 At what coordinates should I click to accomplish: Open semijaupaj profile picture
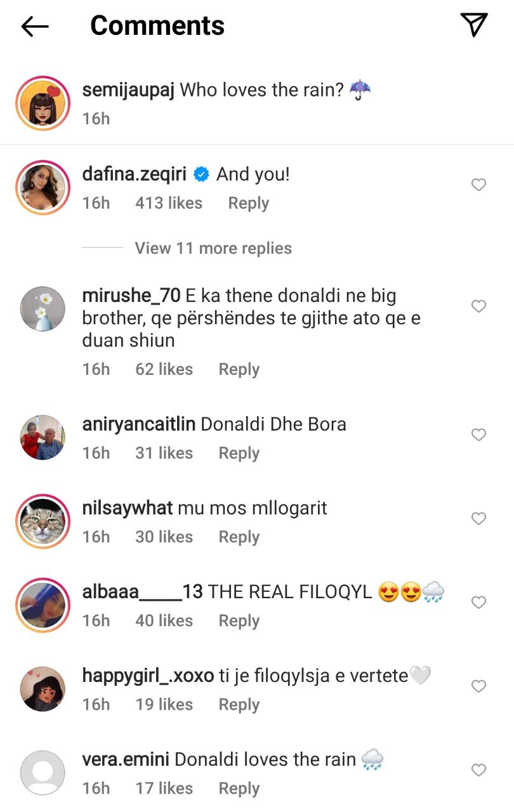(43, 103)
